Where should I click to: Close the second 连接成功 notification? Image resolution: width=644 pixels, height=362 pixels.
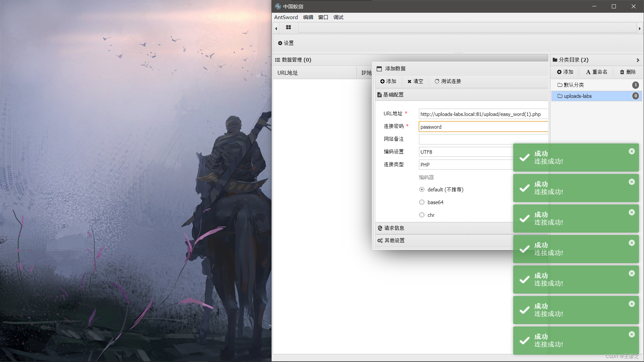pos(632,182)
